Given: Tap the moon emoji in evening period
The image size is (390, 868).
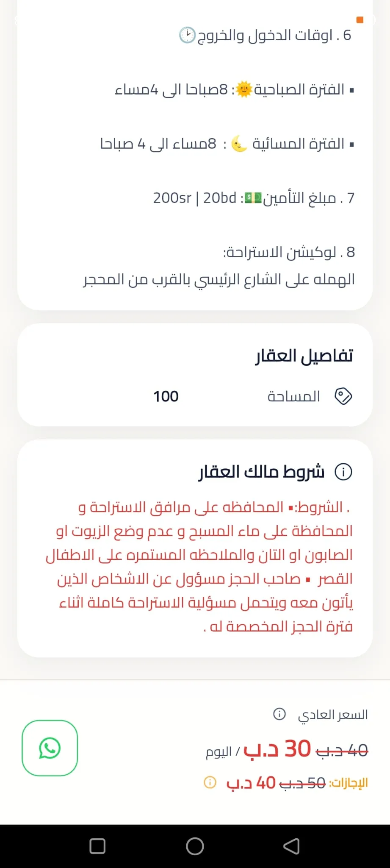Looking at the screenshot, I should [x=239, y=144].
